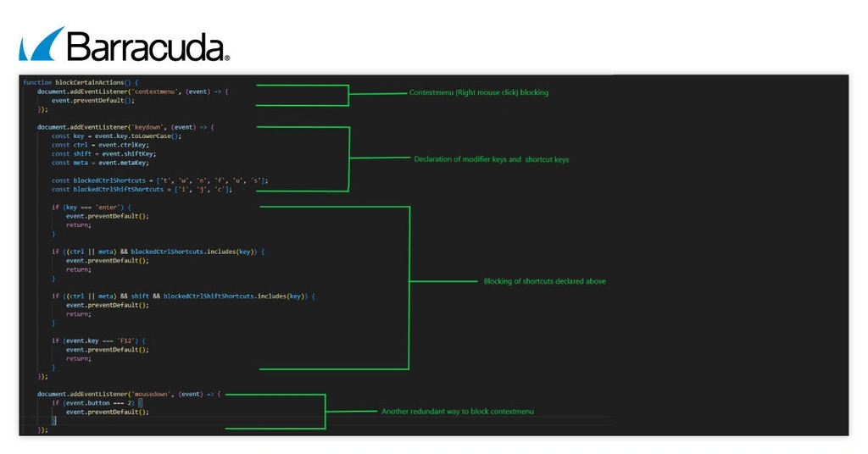Screen dimensions: 868x454
Task: Click the 'const blockedCtrlShiftShortcuts' array declaration
Action: 142,190
